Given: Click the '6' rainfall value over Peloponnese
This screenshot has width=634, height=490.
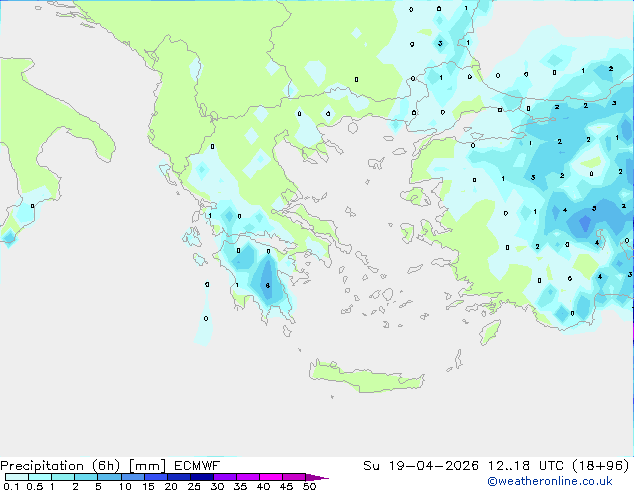Looking at the screenshot, I should [268, 286].
